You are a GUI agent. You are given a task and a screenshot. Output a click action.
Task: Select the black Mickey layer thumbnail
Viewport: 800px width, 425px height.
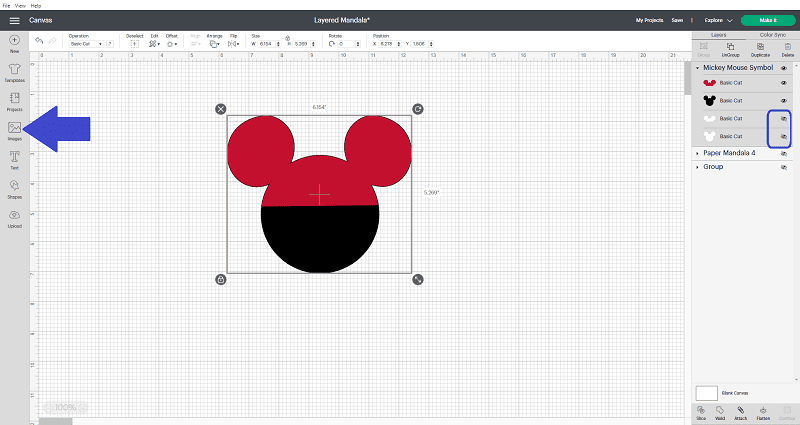[x=709, y=101]
